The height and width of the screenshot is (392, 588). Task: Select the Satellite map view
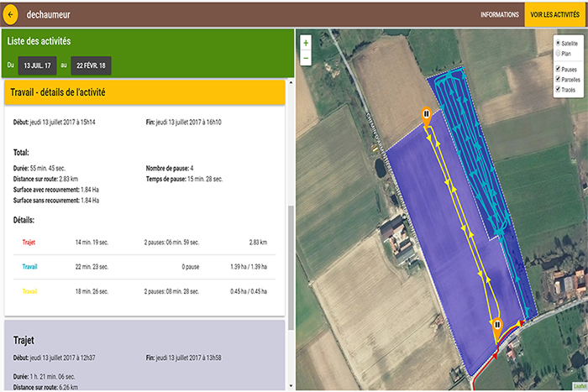pos(558,44)
